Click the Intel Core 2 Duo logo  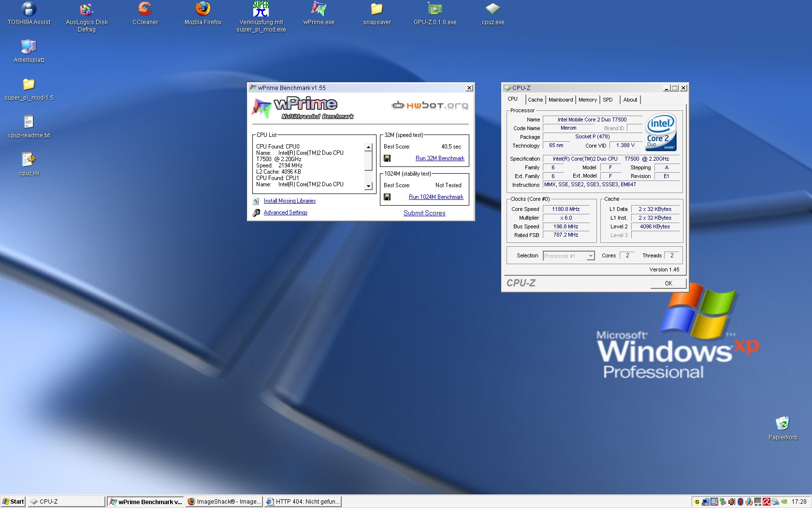(661, 132)
